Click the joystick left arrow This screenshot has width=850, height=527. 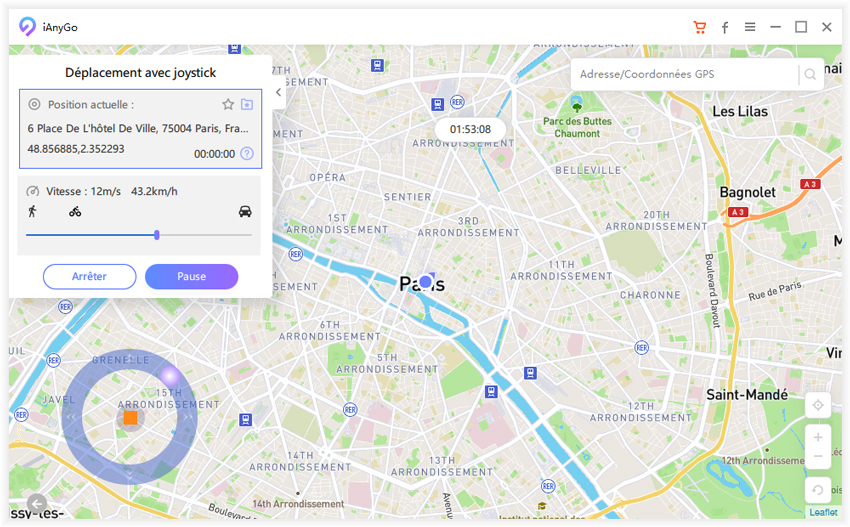[x=69, y=417]
